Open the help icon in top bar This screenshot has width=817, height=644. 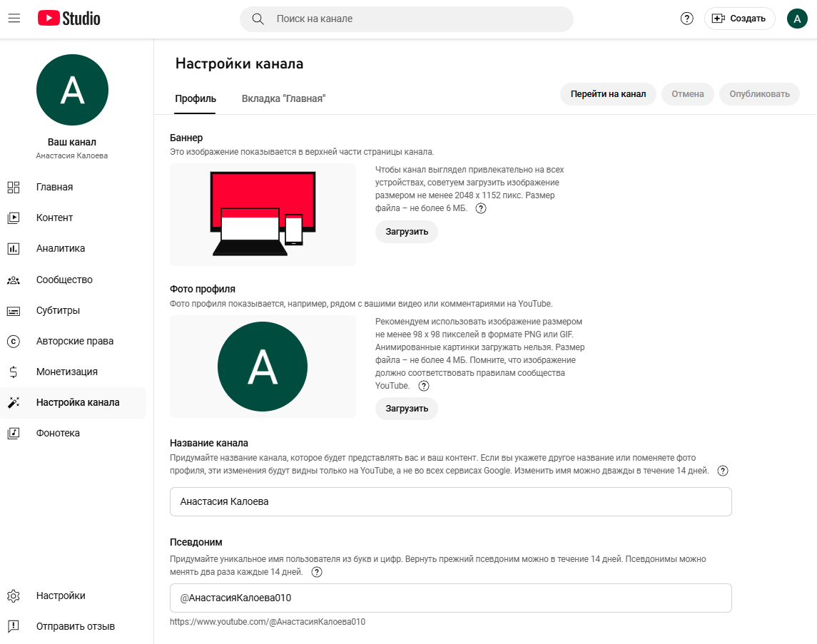[x=686, y=19]
